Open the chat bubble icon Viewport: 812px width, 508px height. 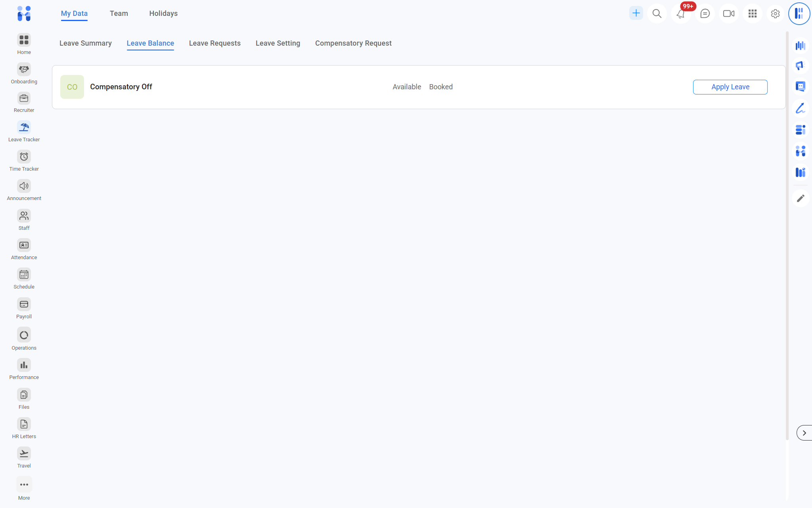tap(705, 14)
